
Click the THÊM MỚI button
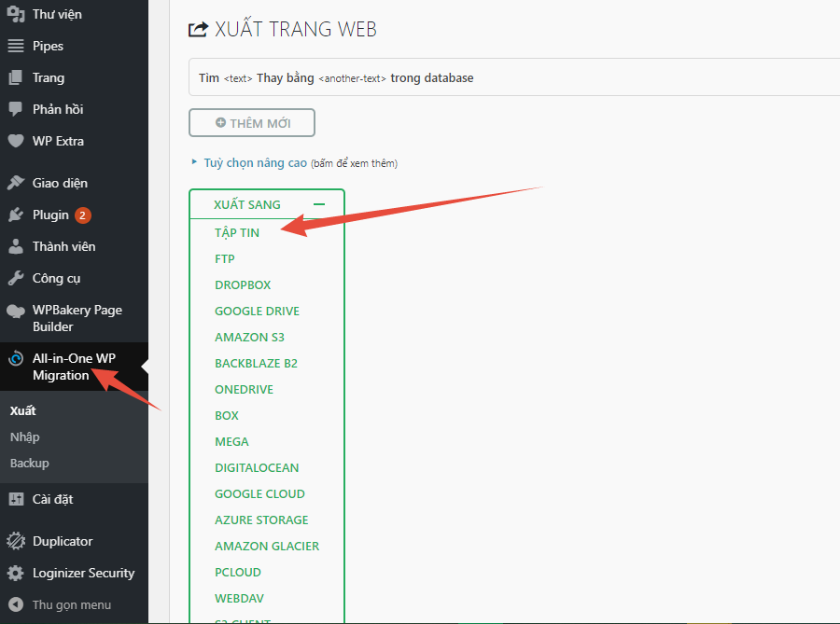251,122
